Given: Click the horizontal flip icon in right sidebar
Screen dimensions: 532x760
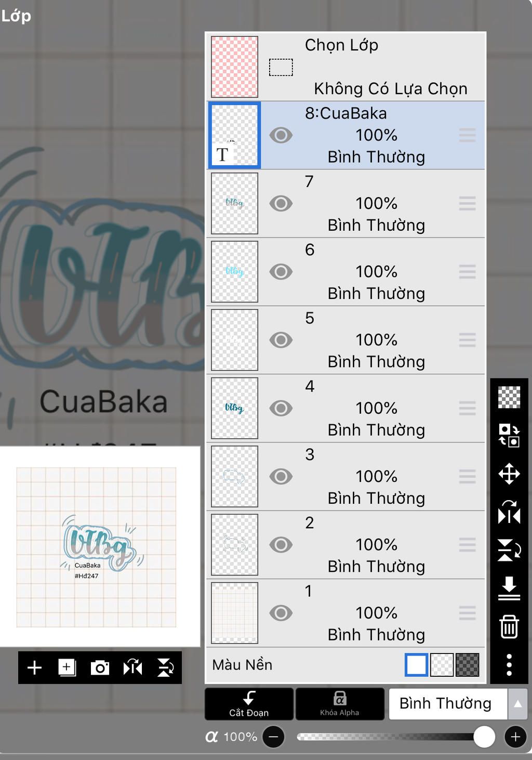Looking at the screenshot, I should (x=509, y=512).
